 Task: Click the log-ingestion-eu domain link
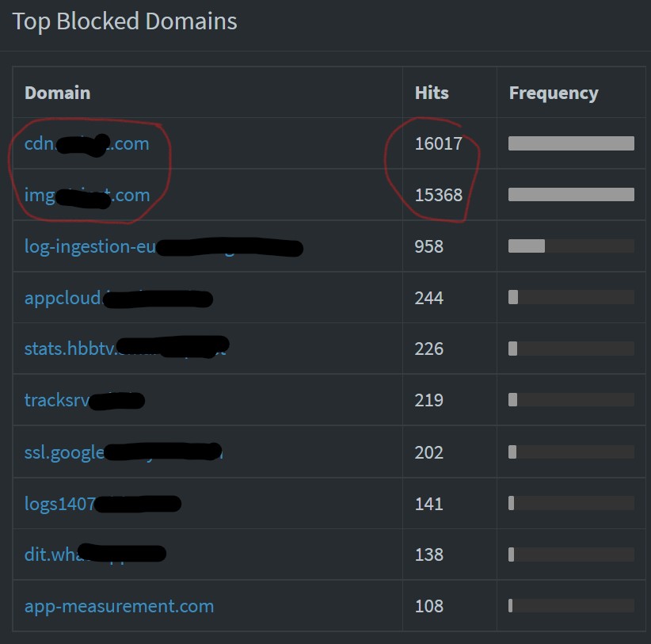[x=164, y=246]
